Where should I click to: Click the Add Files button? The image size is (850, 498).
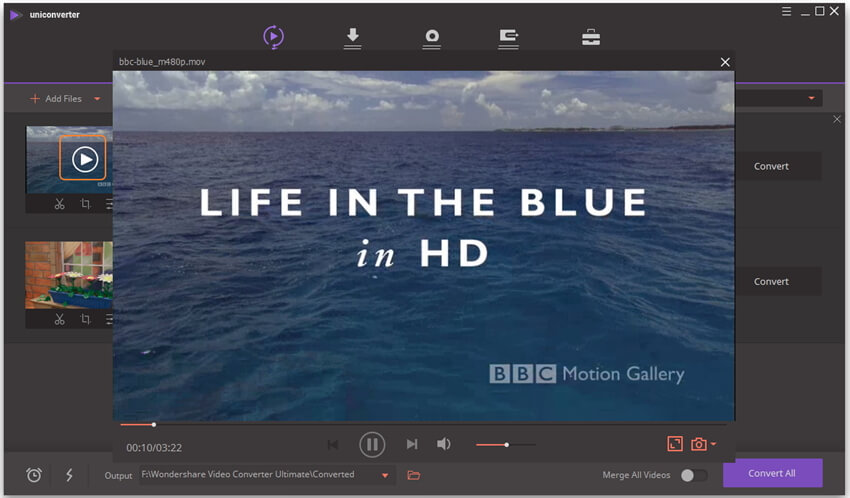coord(56,99)
